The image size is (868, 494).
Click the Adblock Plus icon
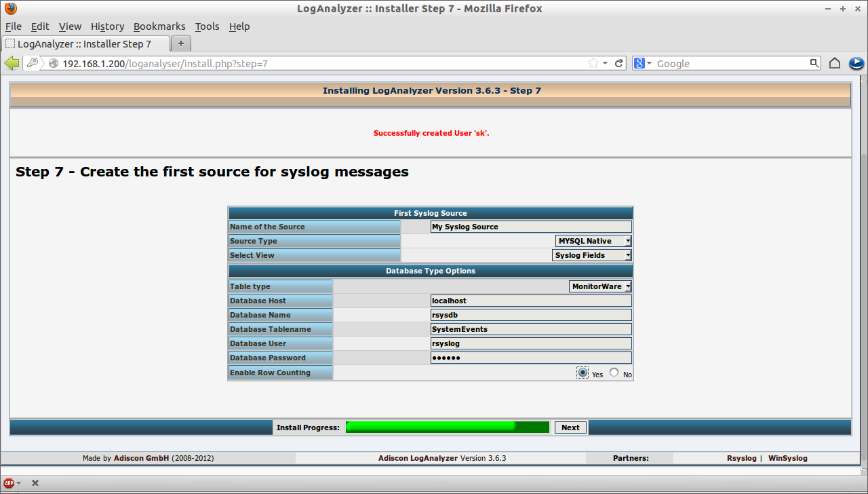(9, 483)
